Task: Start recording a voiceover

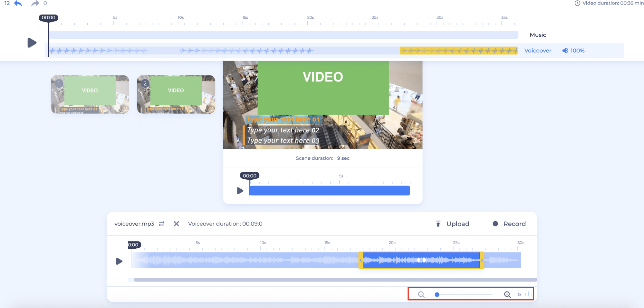Action: pos(509,224)
